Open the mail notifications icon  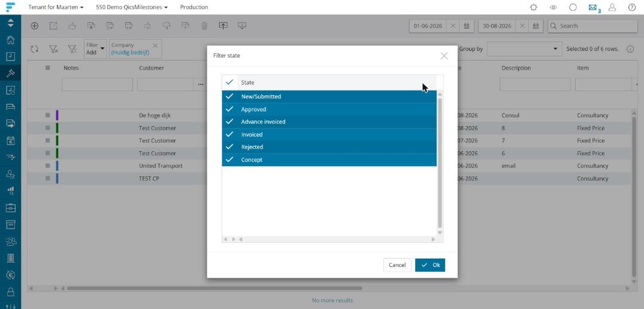coord(592,7)
